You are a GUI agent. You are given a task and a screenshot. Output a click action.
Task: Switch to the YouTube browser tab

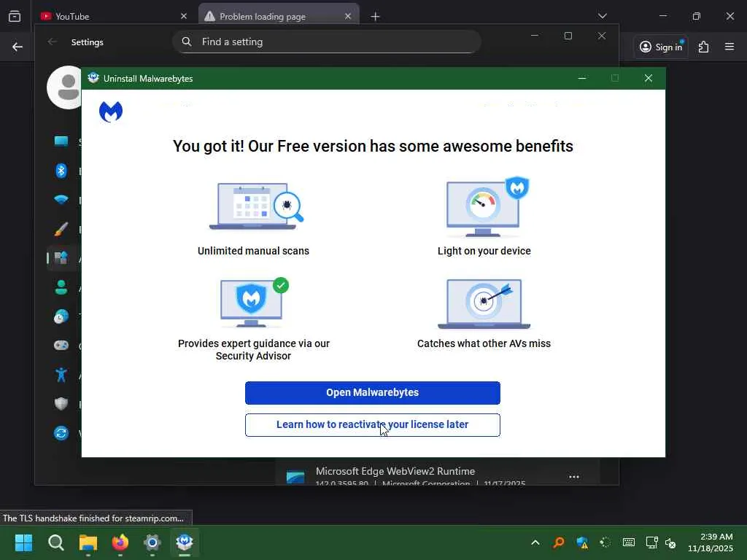[x=115, y=16]
